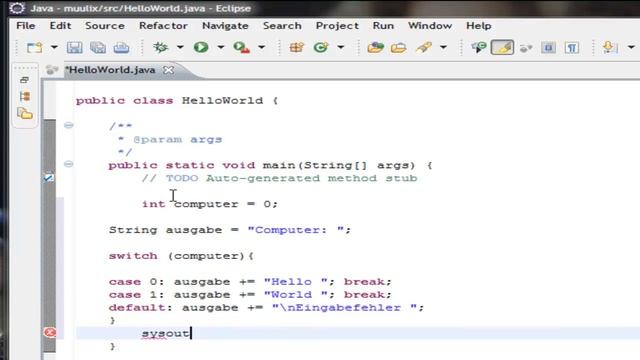Open the Edit menu

click(x=60, y=26)
